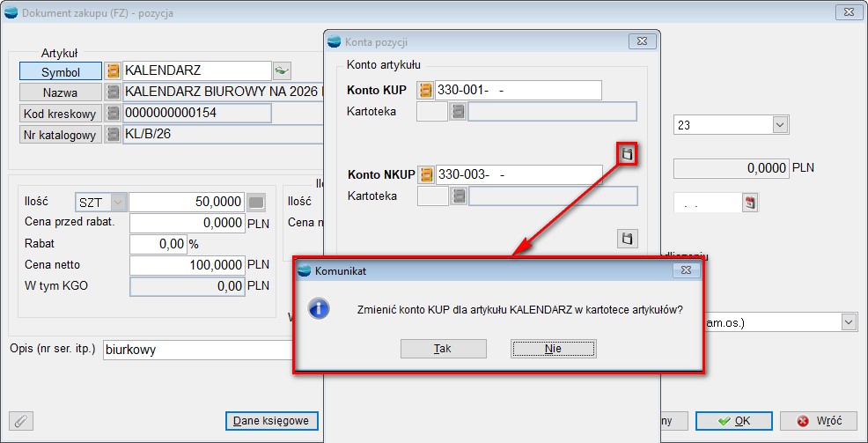The height and width of the screenshot is (443, 868).
Task: Click Dane księgowe button
Action: [271, 421]
